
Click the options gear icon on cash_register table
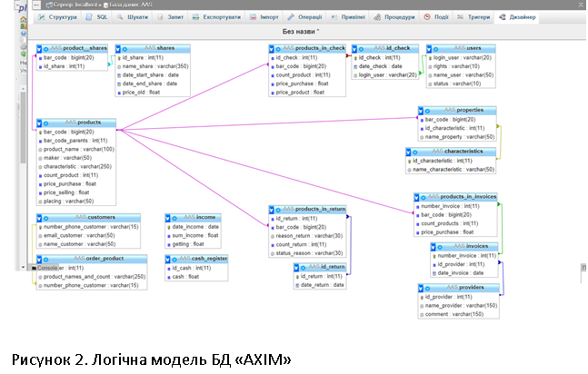pos(175,258)
